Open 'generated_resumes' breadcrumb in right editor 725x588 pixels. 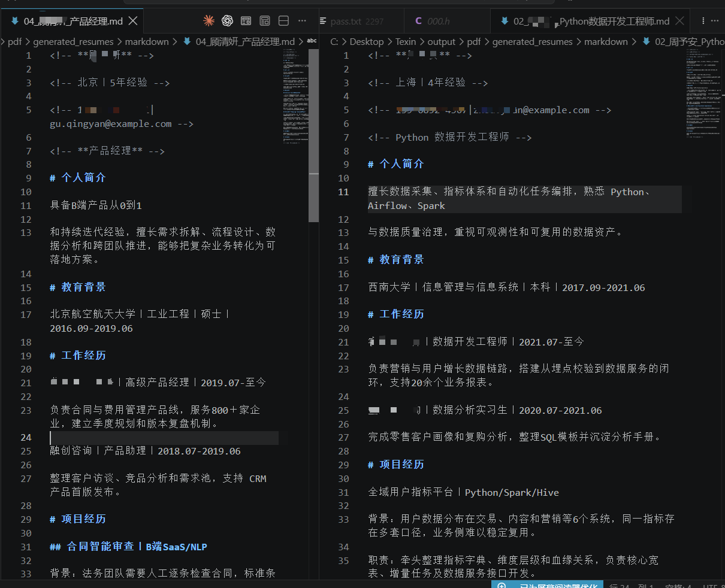point(533,41)
